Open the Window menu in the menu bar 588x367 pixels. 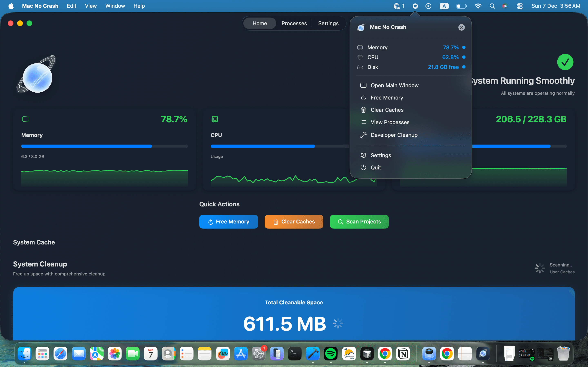pos(115,6)
